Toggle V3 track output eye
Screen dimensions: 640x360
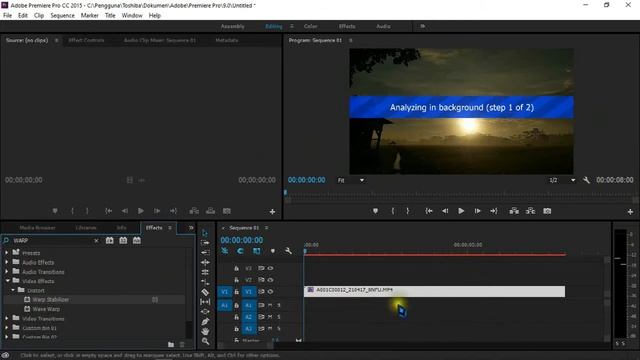pos(270,268)
